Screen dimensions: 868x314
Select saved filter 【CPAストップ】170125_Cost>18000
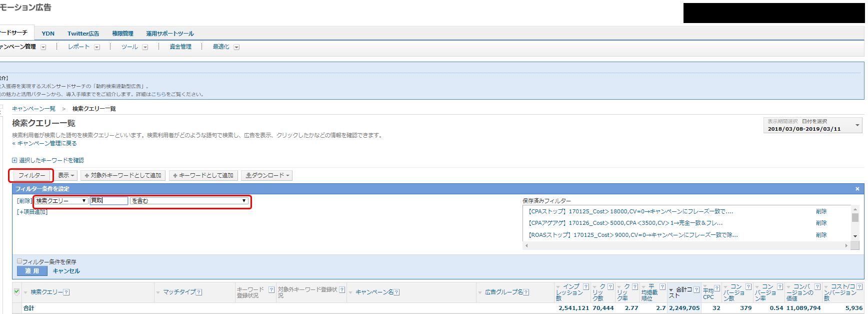point(630,211)
